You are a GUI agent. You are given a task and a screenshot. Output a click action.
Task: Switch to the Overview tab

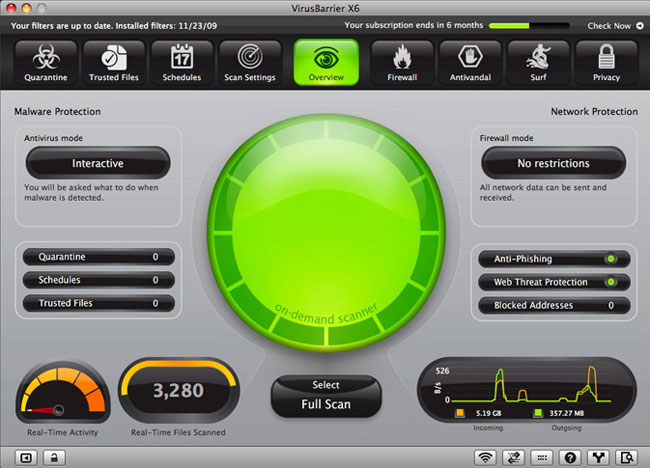coord(326,62)
